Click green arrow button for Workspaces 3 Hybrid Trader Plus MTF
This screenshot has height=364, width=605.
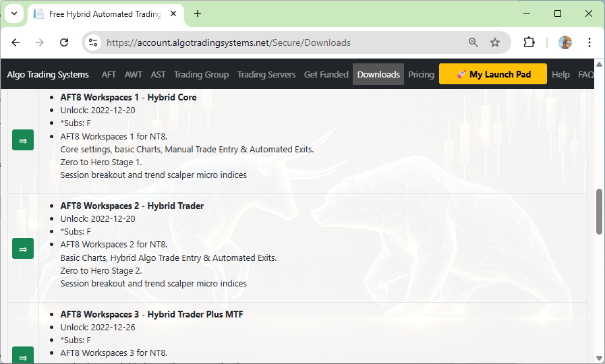[23, 355]
